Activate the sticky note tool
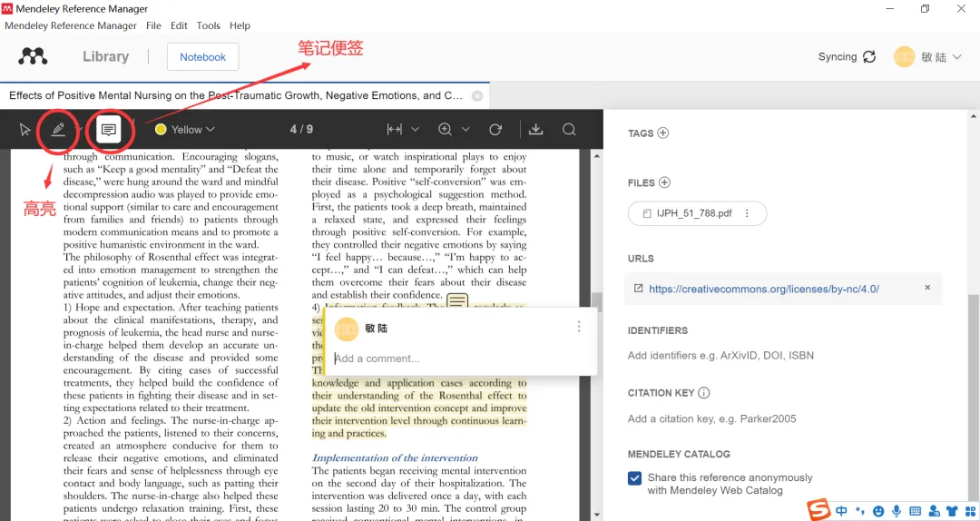This screenshot has width=980, height=521. (109, 130)
